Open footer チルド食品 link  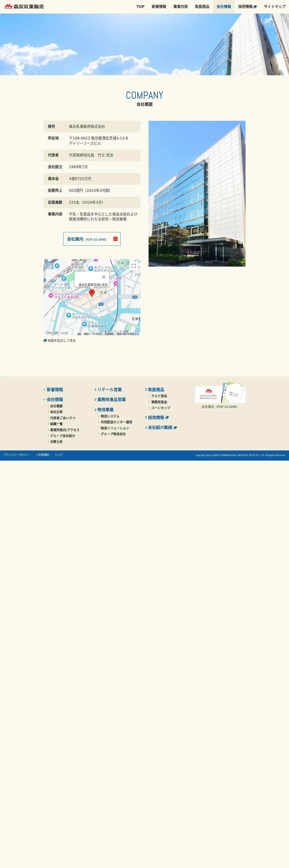click(x=159, y=396)
